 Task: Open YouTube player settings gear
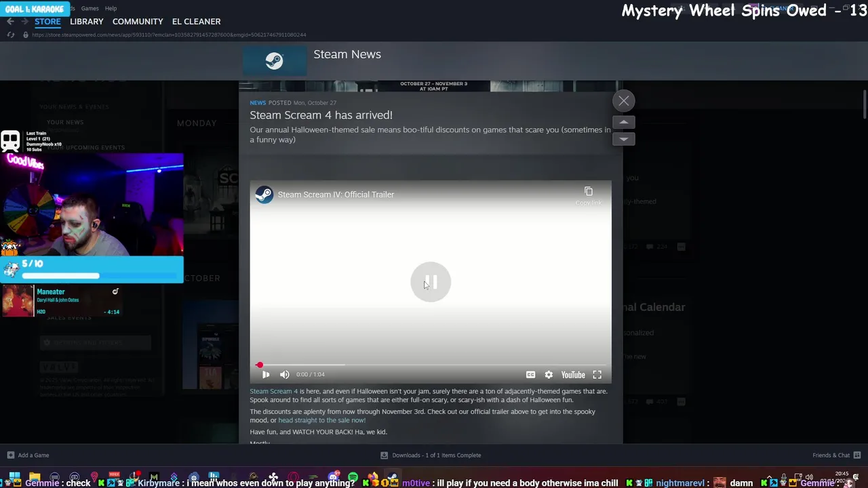point(549,375)
